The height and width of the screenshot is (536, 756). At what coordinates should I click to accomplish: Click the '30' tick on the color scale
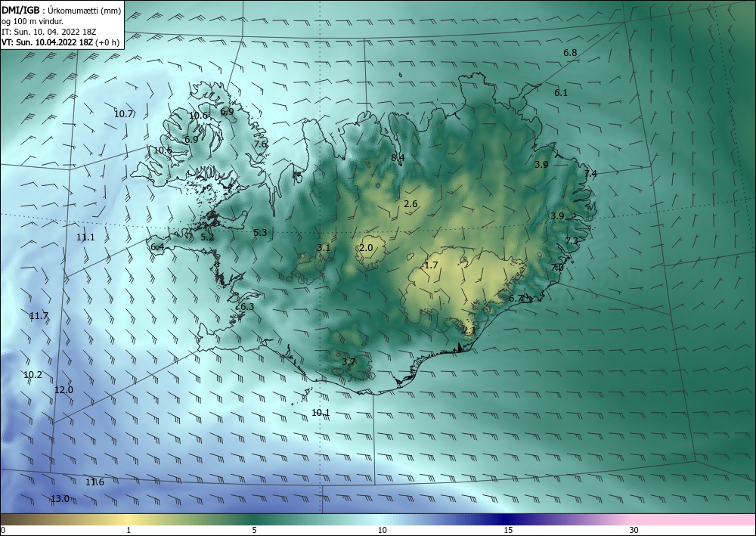(x=634, y=531)
